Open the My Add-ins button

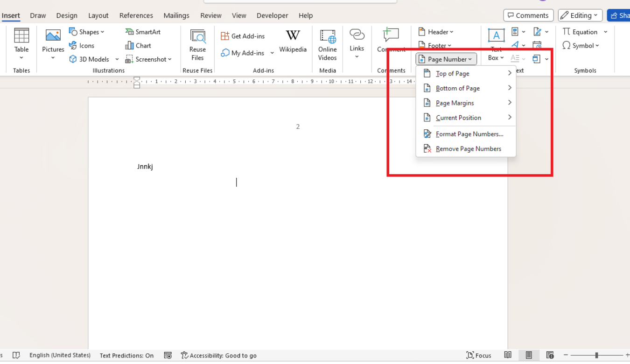(x=243, y=53)
